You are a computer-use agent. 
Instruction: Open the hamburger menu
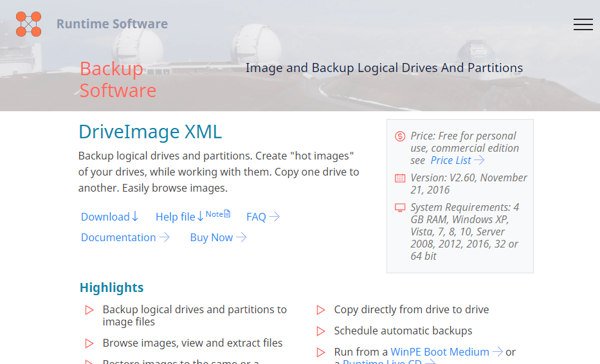[x=583, y=24]
